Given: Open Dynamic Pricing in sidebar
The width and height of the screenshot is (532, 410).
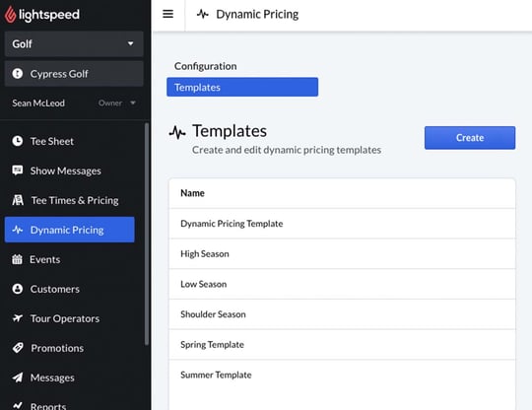Looking at the screenshot, I should point(70,230).
